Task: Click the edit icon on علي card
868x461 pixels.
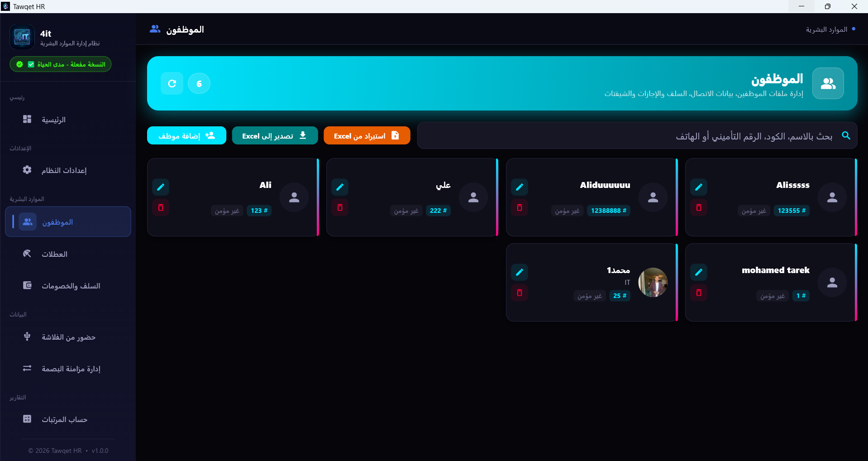Action: click(x=340, y=187)
